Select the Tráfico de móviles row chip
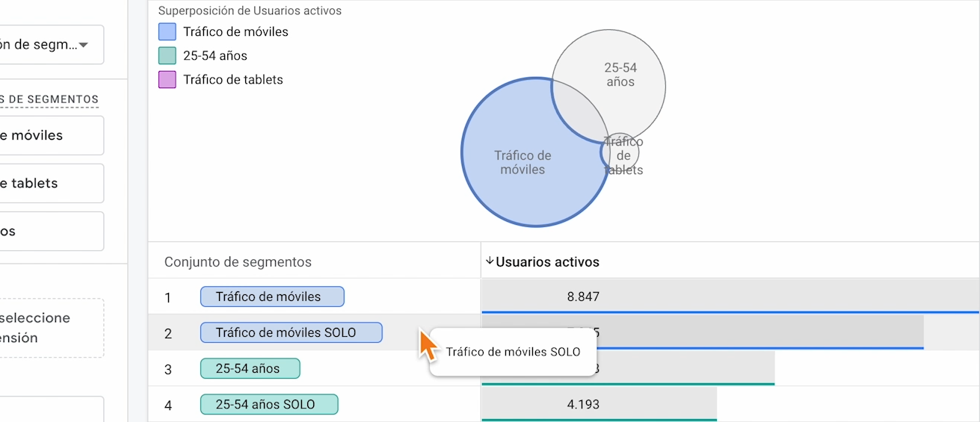The width and height of the screenshot is (980, 422). pyautogui.click(x=272, y=297)
